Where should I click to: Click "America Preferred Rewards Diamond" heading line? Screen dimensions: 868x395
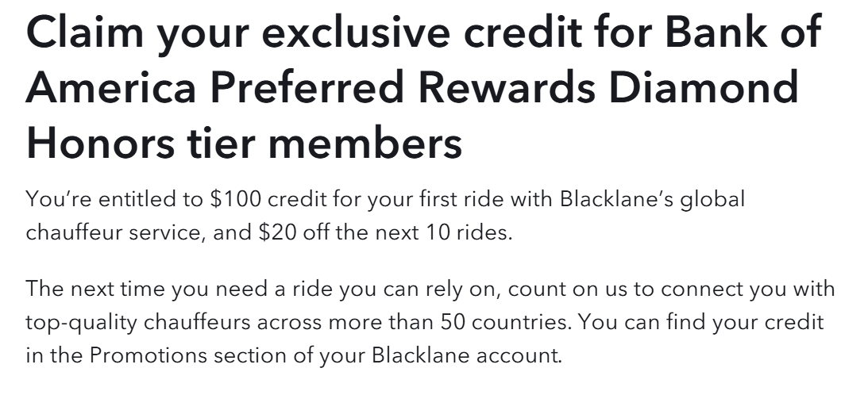411,89
